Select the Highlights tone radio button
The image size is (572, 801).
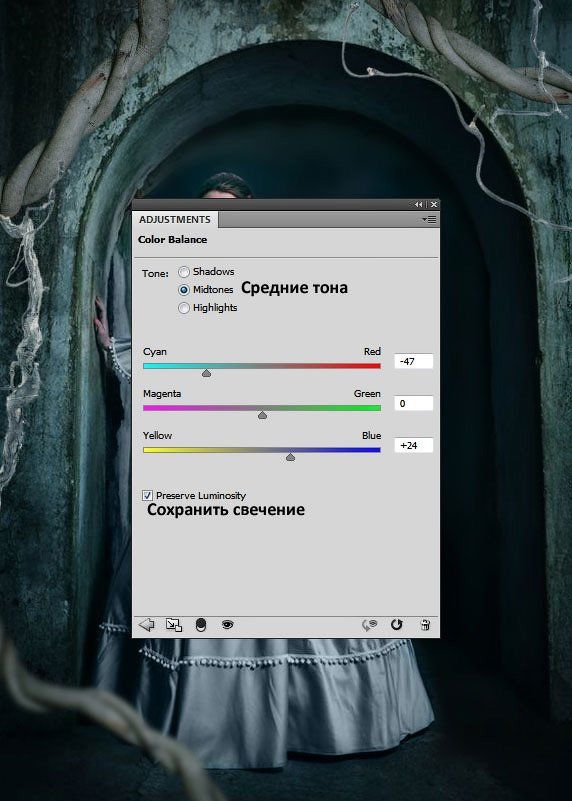(x=184, y=308)
